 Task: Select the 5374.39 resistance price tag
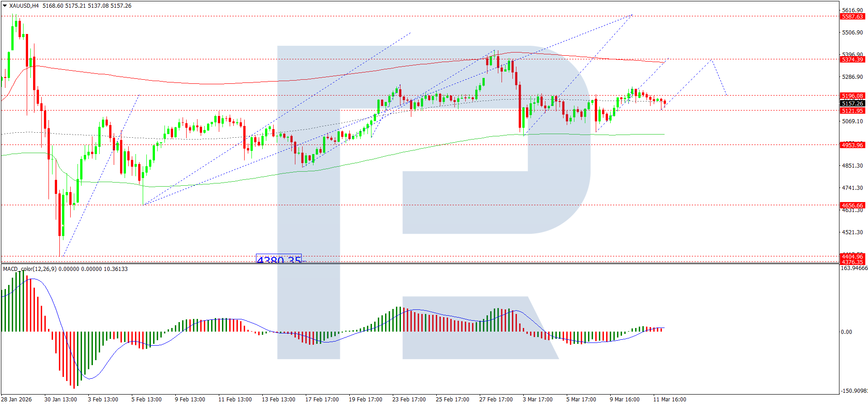click(x=853, y=60)
